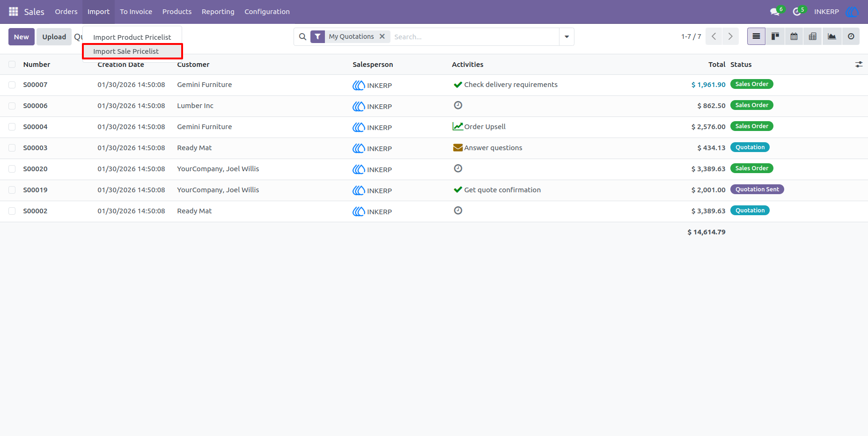Viewport: 868px width, 436px height.
Task: Open the Products menu
Action: (x=177, y=12)
